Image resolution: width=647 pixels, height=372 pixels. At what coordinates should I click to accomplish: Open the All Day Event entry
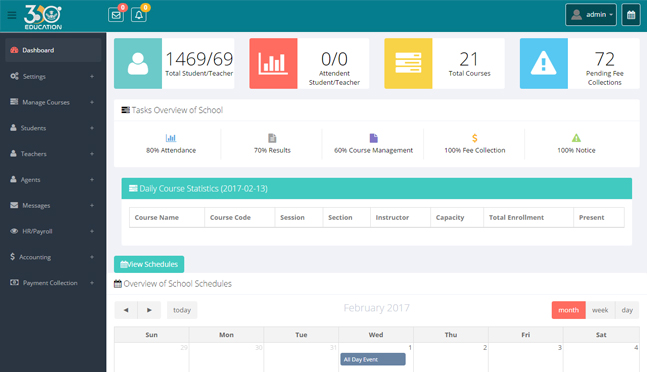click(373, 359)
